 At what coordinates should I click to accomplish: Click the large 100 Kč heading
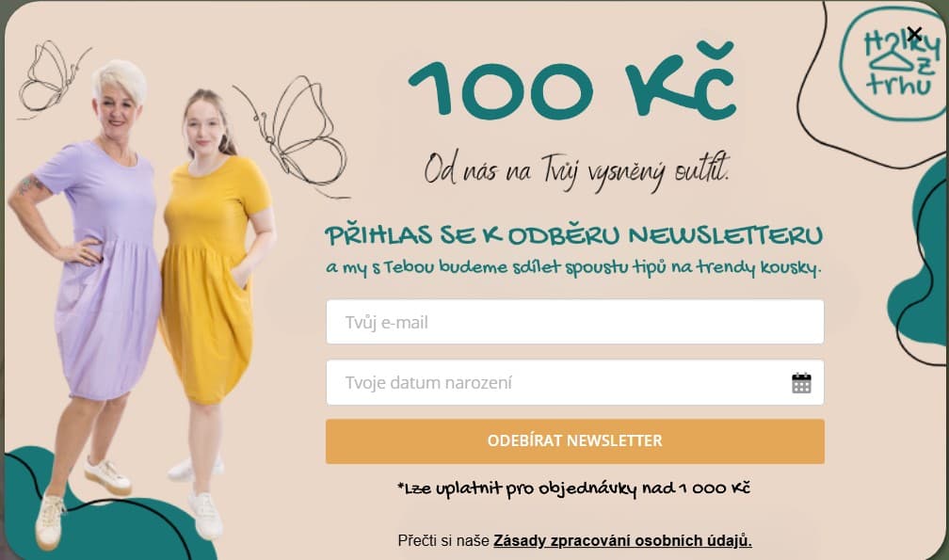(x=572, y=80)
